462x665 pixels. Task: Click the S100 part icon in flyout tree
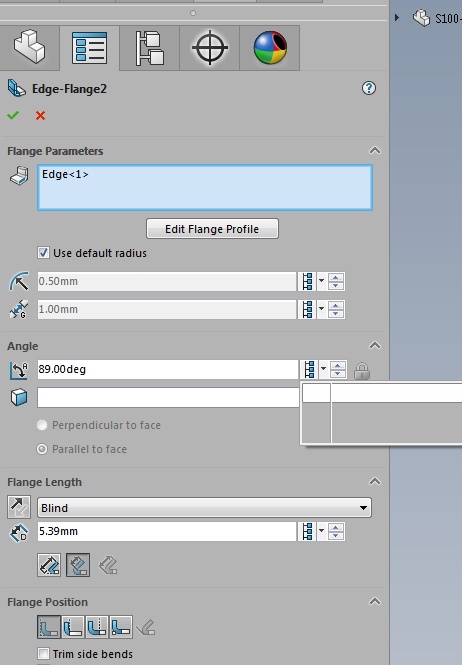[422, 18]
